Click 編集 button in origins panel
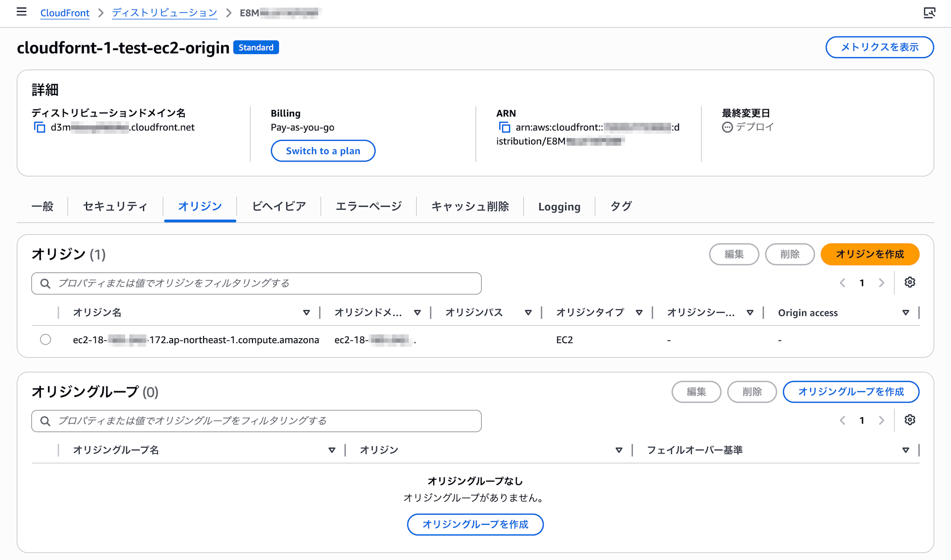 (734, 254)
